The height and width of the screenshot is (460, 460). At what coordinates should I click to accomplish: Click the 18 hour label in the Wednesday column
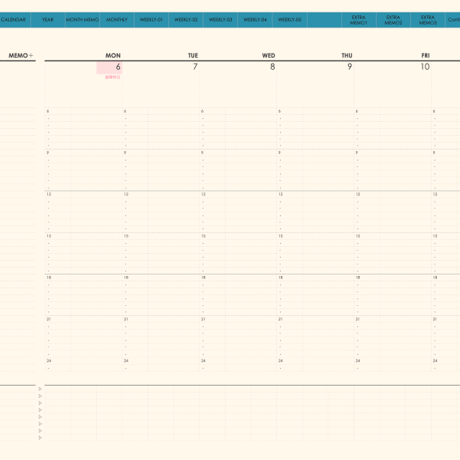click(x=203, y=277)
